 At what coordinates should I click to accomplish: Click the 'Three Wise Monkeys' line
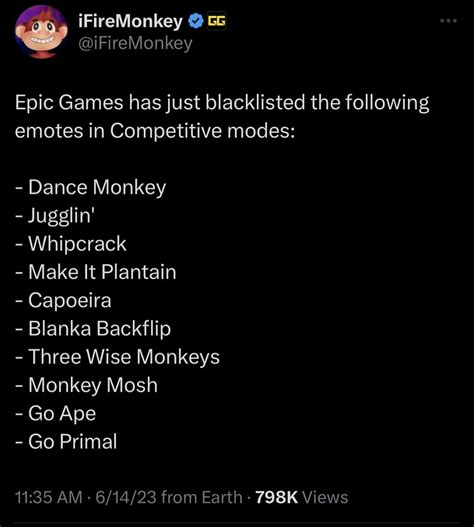[117, 357]
